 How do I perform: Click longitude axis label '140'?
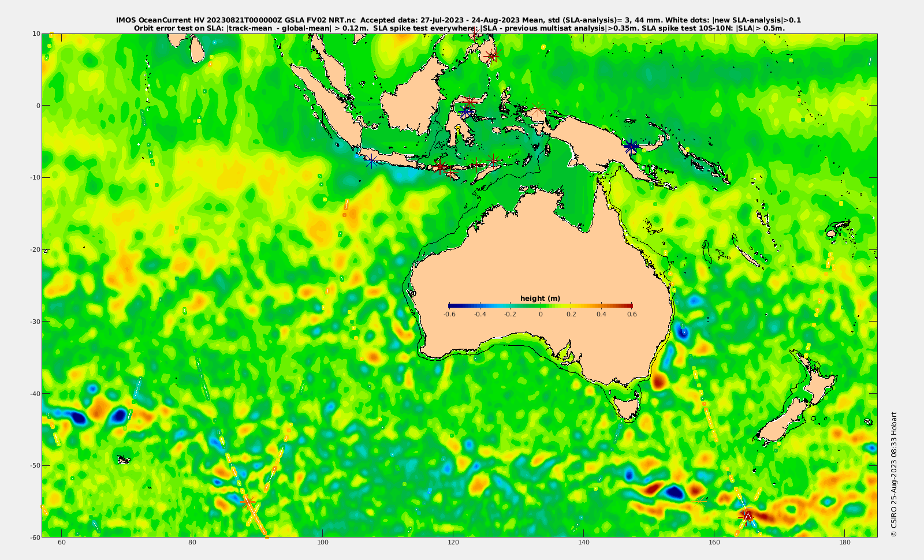[584, 542]
